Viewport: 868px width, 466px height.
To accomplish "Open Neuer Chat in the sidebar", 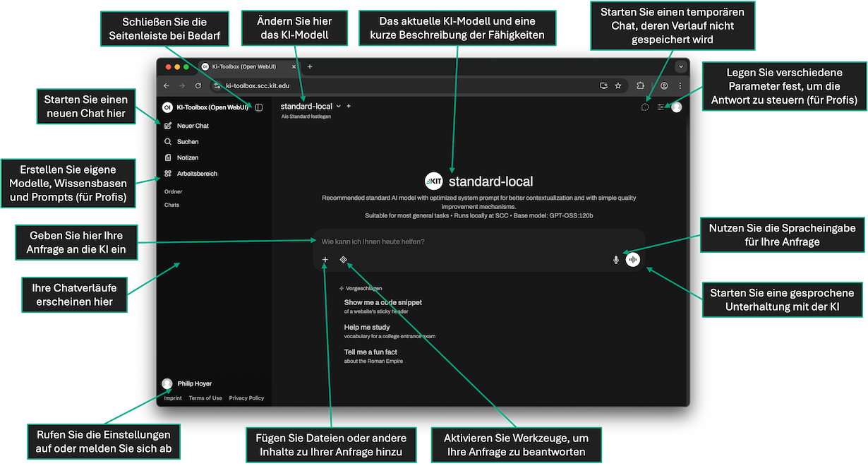I will tap(192, 126).
